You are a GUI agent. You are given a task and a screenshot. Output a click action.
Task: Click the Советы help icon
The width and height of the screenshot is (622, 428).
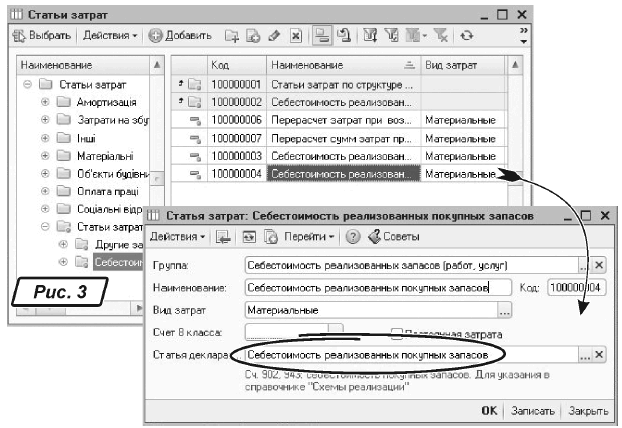[x=393, y=236]
